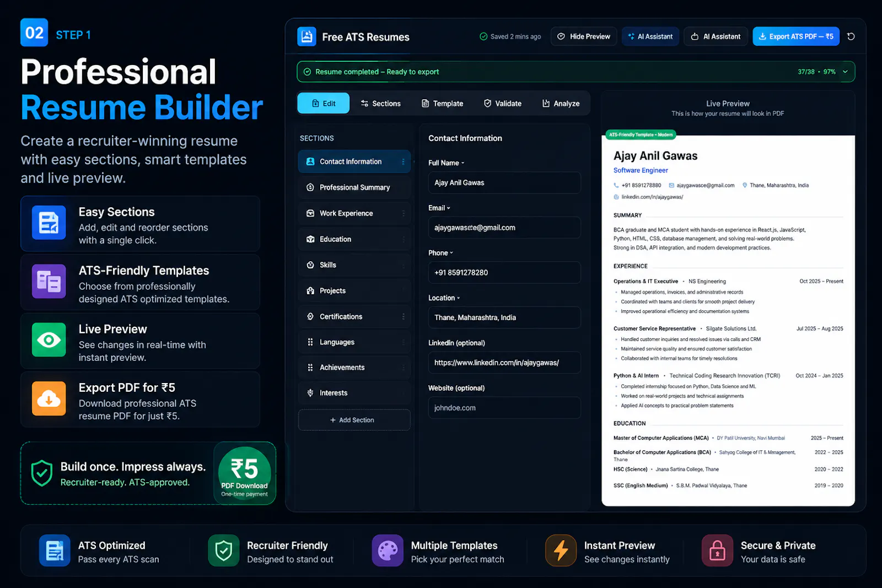The image size is (882, 588).
Task: Click the Recruiter Friendly shield icon
Action: click(224, 551)
